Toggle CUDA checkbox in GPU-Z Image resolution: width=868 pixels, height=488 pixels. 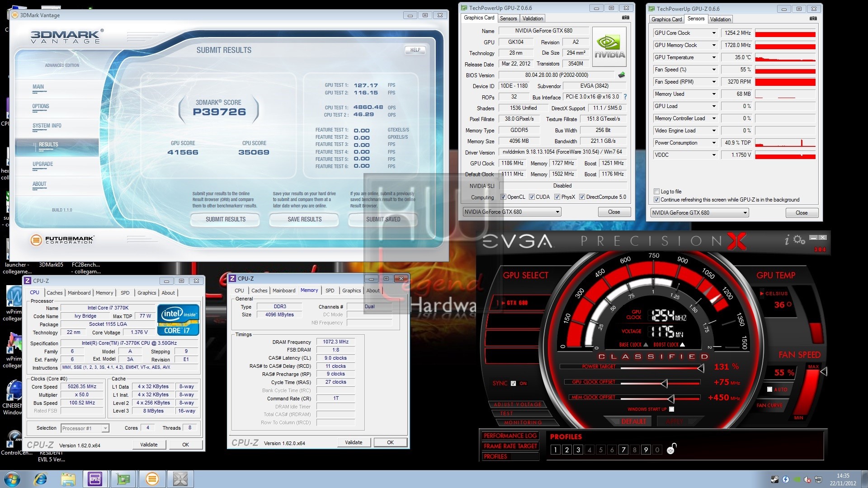coord(532,197)
